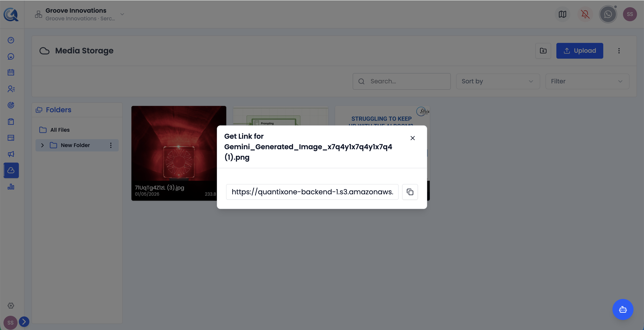Viewport: 644px width, 330px height.
Task: Click the 01/05/2026 date label
Action: pos(147,194)
